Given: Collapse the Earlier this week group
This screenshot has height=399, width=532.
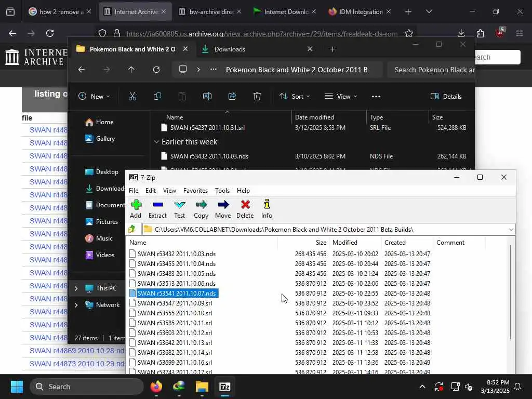Looking at the screenshot, I should point(156,142).
